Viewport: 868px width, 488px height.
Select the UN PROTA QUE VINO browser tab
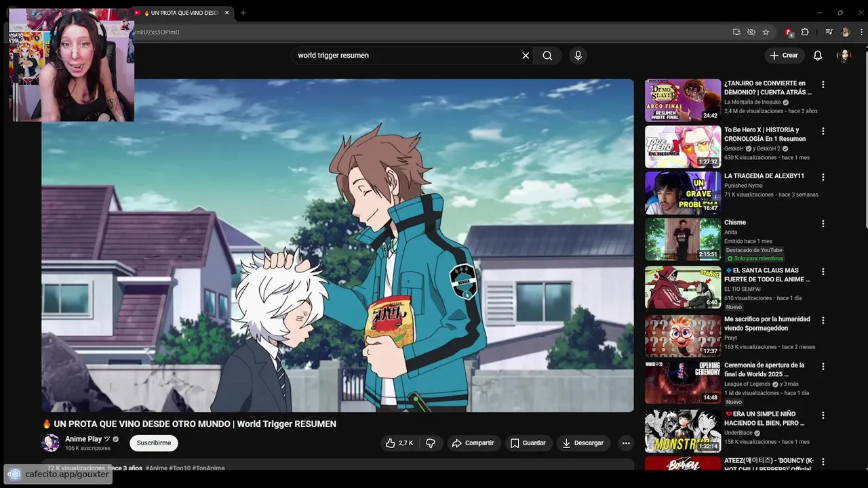point(183,13)
